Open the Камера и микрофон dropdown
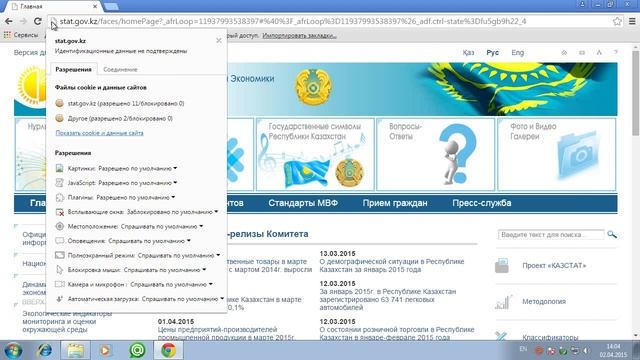Screen dimensions: 640x360 point(171,284)
